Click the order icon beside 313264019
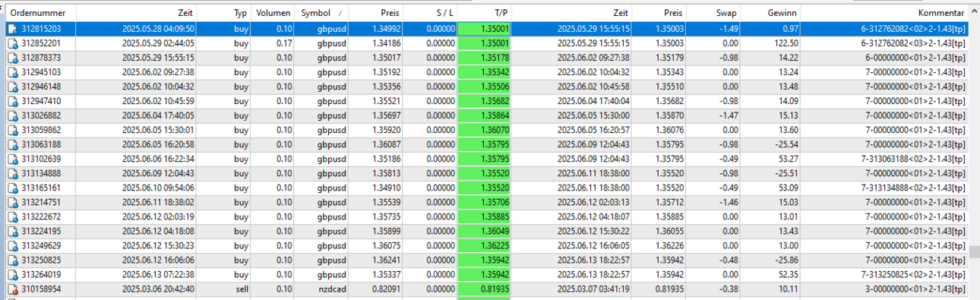This screenshot has width=980, height=300. [12, 274]
